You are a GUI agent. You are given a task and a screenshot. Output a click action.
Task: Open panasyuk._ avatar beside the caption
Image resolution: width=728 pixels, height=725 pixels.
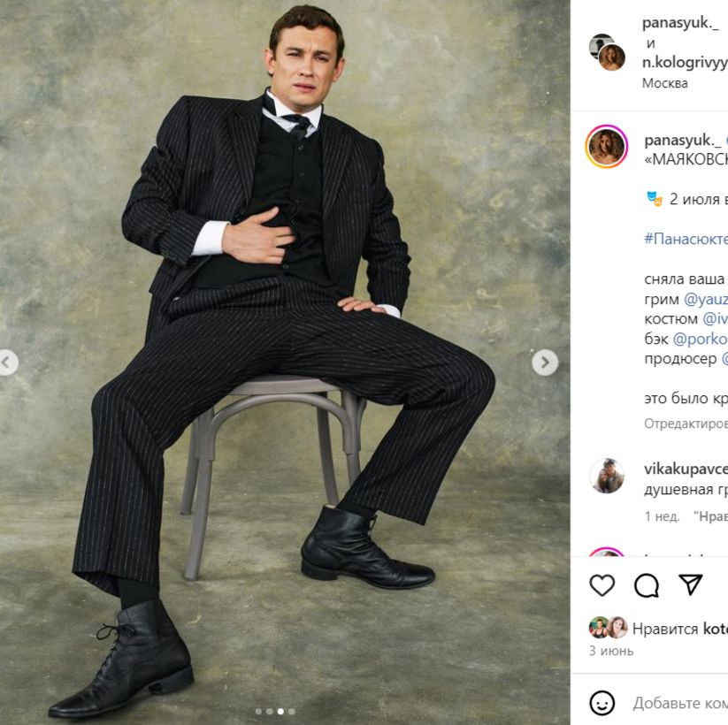607,147
